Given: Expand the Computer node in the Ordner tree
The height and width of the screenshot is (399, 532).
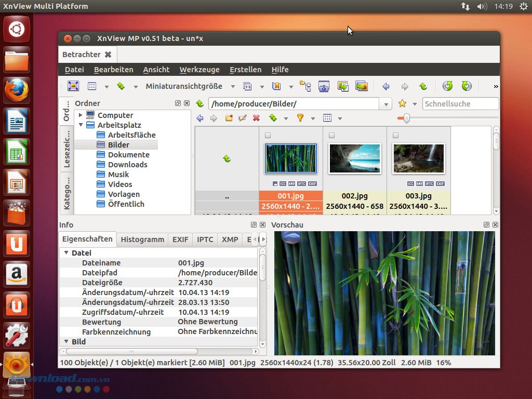Looking at the screenshot, I should pos(81,115).
